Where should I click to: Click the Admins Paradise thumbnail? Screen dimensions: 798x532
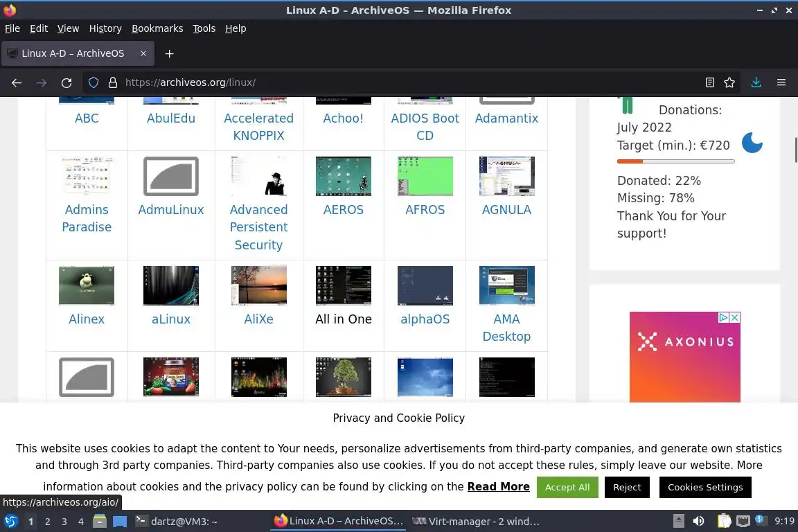pos(87,176)
